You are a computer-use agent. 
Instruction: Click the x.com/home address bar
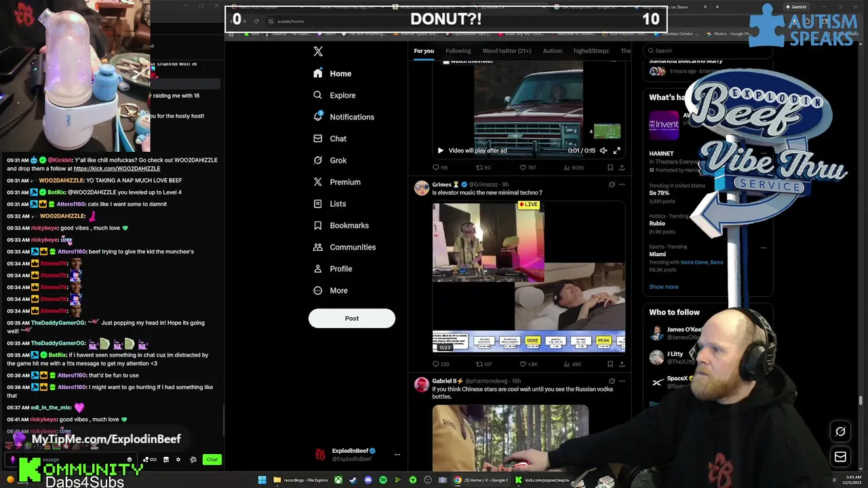[290, 21]
